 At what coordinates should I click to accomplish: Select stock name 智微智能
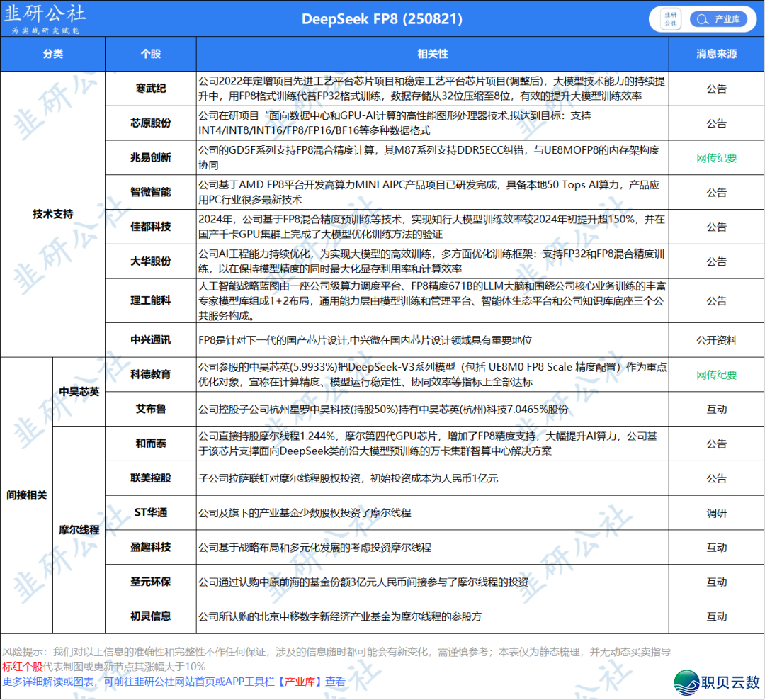151,192
